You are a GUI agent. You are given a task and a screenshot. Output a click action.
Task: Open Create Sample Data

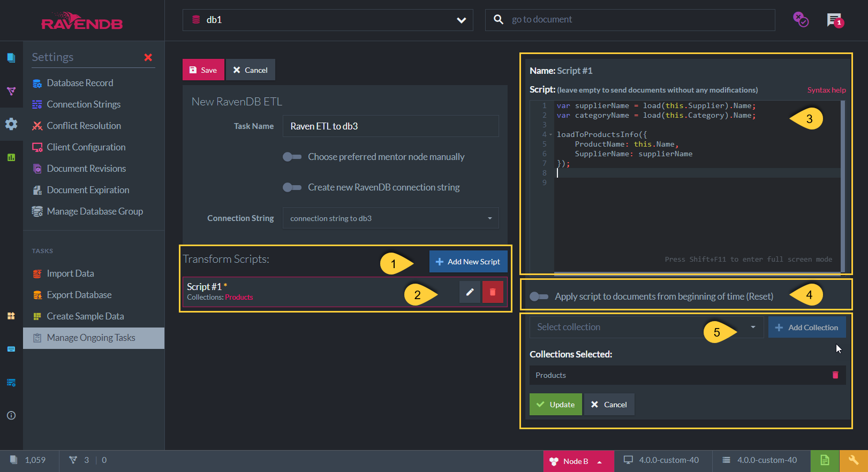(x=85, y=316)
